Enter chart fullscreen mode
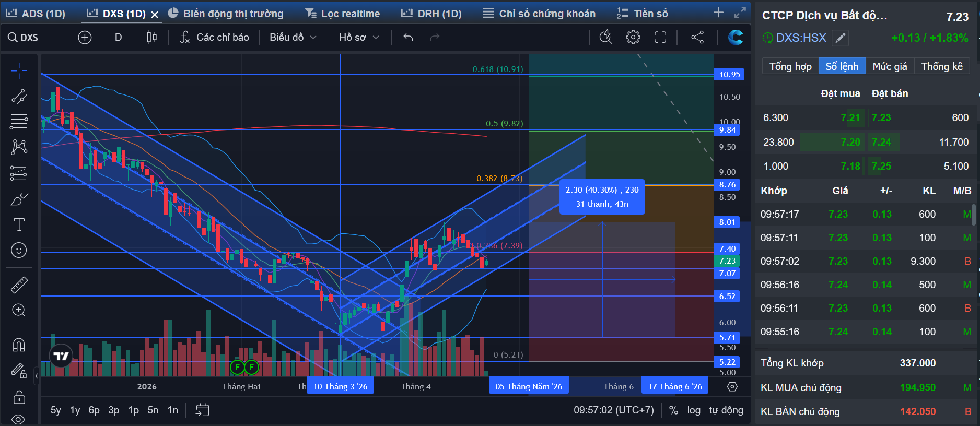 (x=660, y=37)
